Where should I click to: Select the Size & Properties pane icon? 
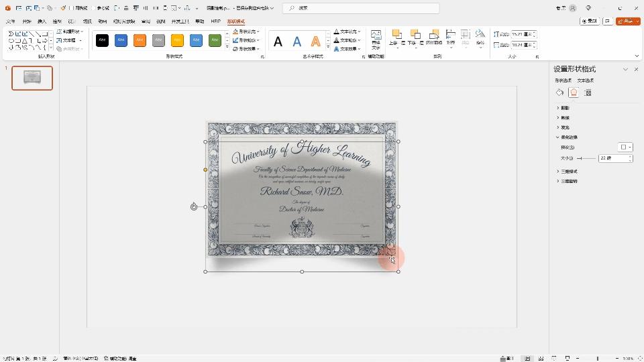point(588,93)
